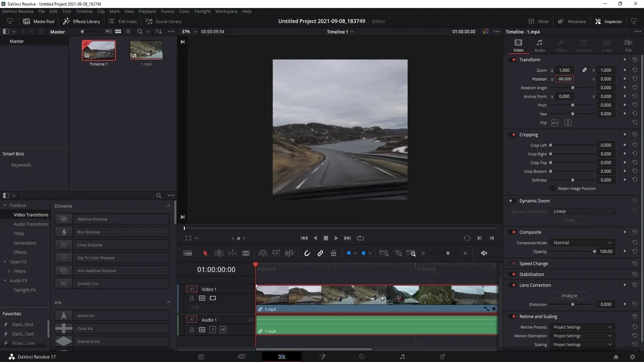The height and width of the screenshot is (362, 644).
Task: Select the Inspector panel icon
Action: (599, 21)
